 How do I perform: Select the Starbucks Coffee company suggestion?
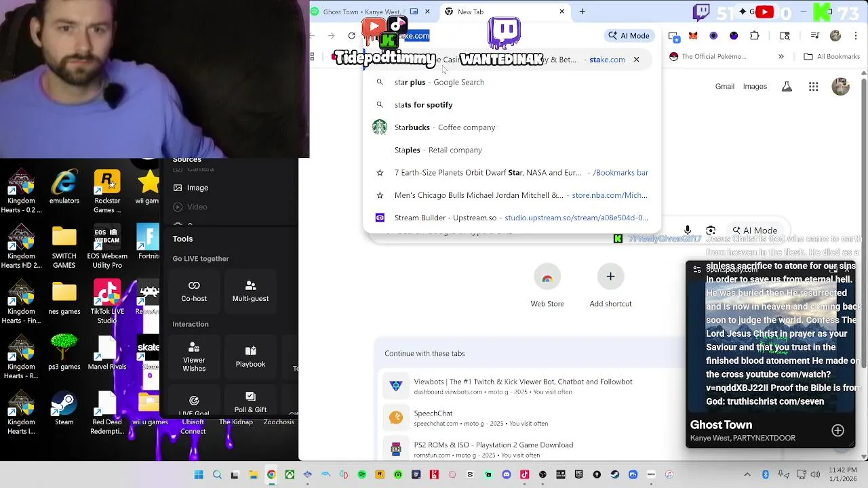pos(512,127)
